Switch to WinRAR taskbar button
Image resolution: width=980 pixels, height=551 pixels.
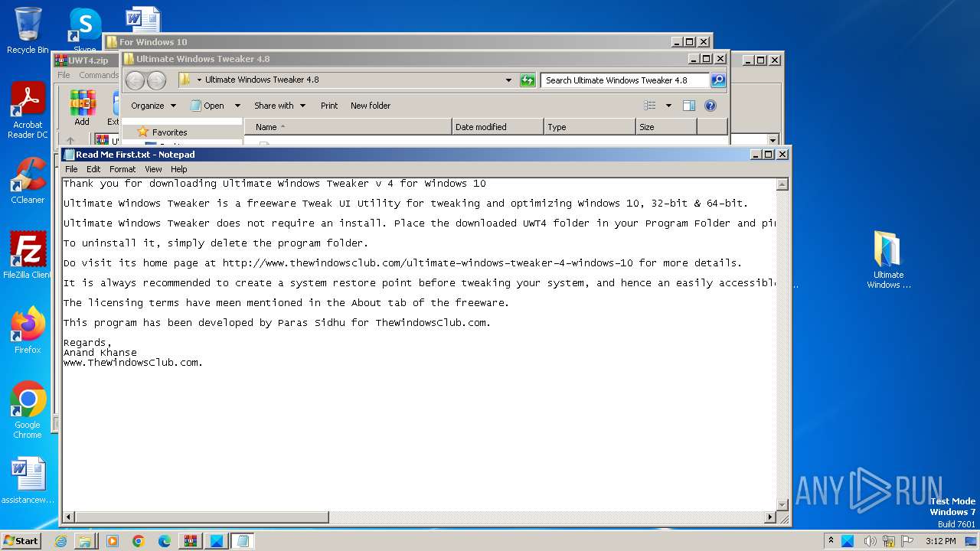click(x=191, y=541)
